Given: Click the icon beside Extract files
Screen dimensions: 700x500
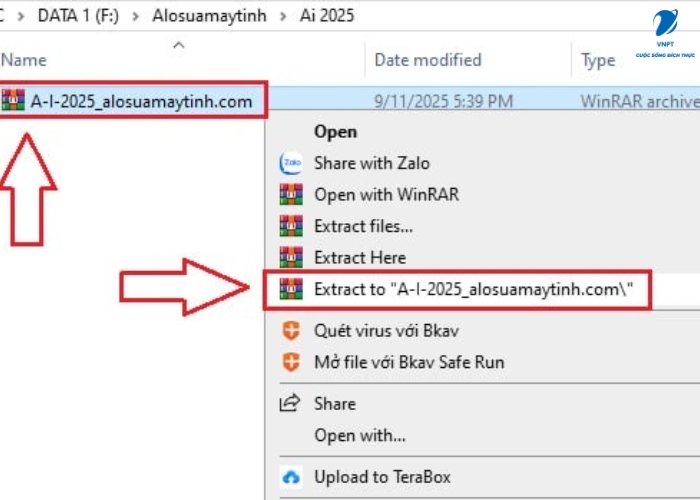Looking at the screenshot, I should [291, 226].
